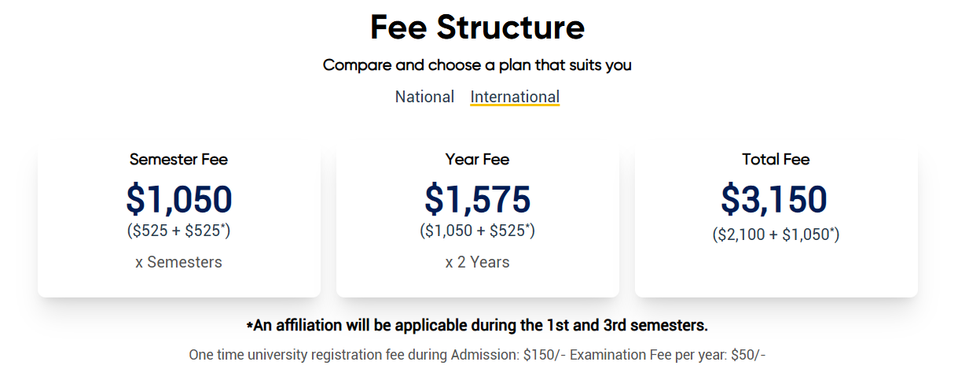Screen dimensions: 980x384
Task: Click the yellow underline below International
Action: 515,106
